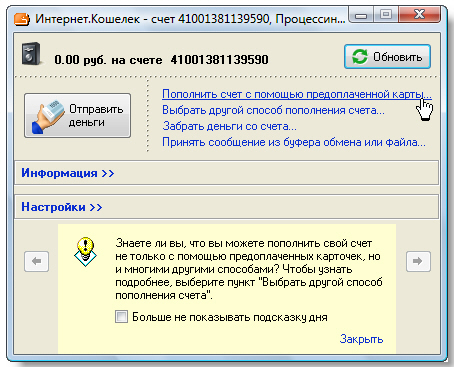Image resolution: width=454 pixels, height=367 pixels.
Task: Minimize the Интернет.Кошелек window
Action: coord(361,15)
